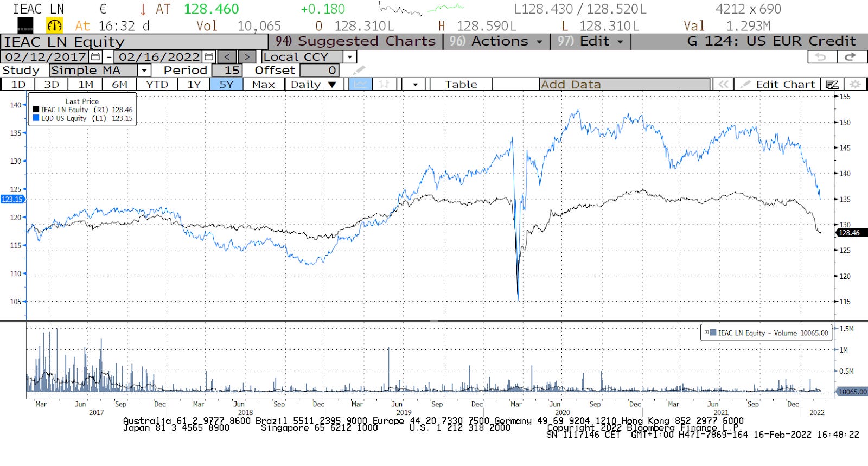Open the chart type dropdown arrow
The height and width of the screenshot is (466, 868).
click(x=415, y=85)
